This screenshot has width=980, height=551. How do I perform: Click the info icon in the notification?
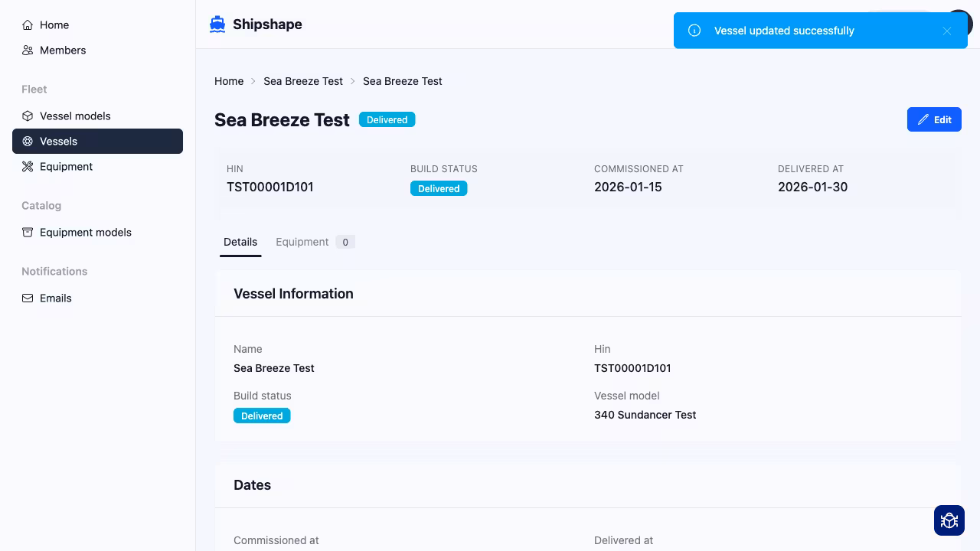694,31
